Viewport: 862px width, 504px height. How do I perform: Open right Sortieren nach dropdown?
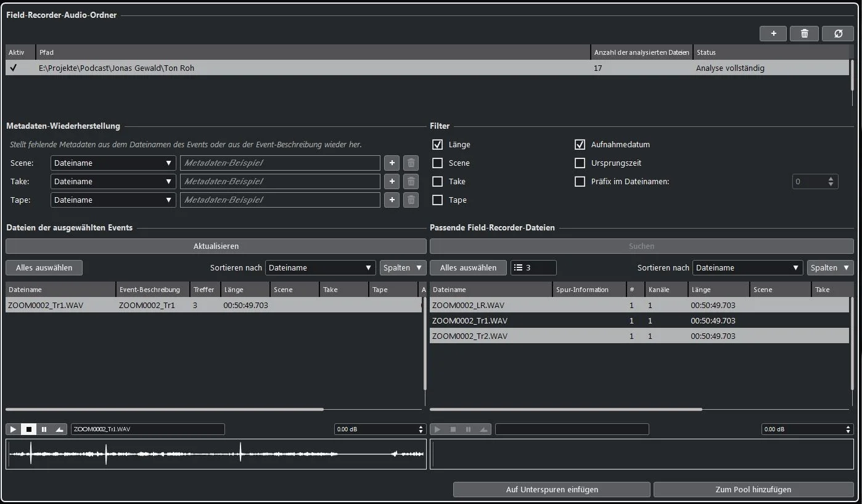(x=747, y=267)
